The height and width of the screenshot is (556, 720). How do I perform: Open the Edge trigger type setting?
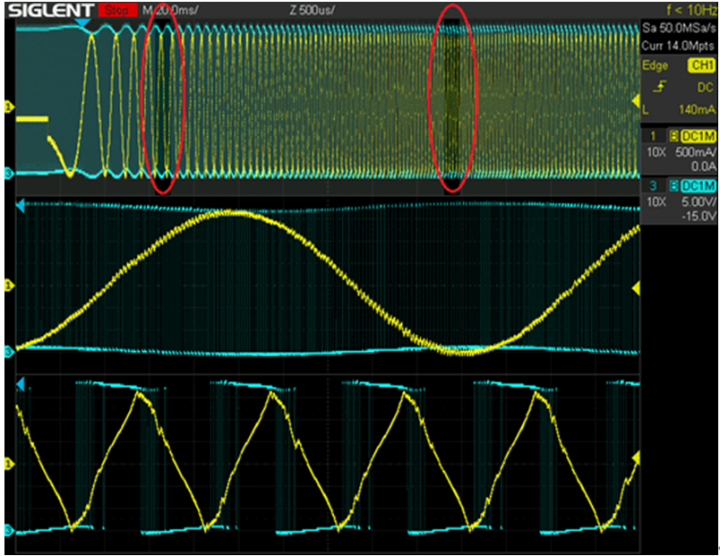(655, 65)
